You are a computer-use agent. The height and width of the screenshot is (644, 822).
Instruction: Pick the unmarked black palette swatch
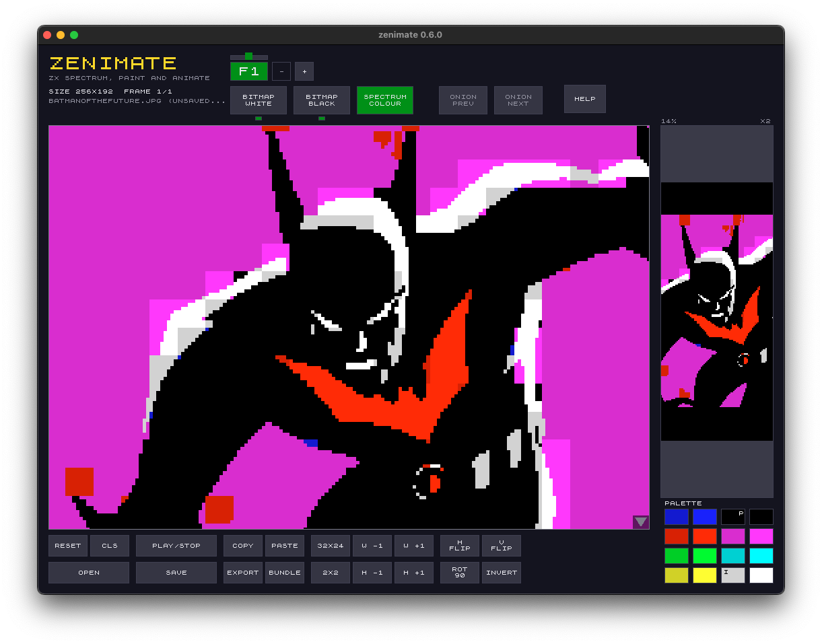pos(761,517)
